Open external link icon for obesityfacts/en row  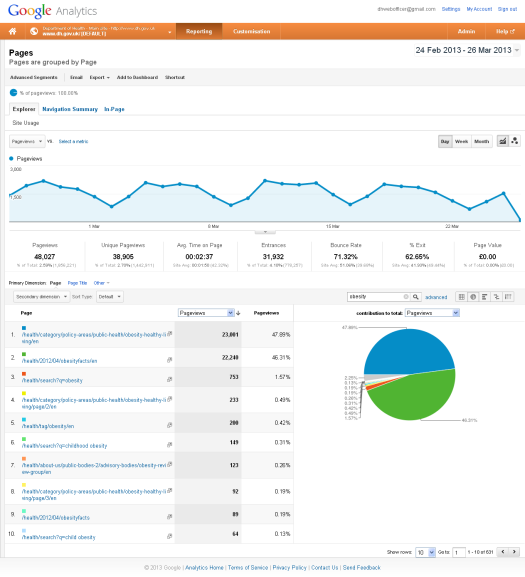170,360
